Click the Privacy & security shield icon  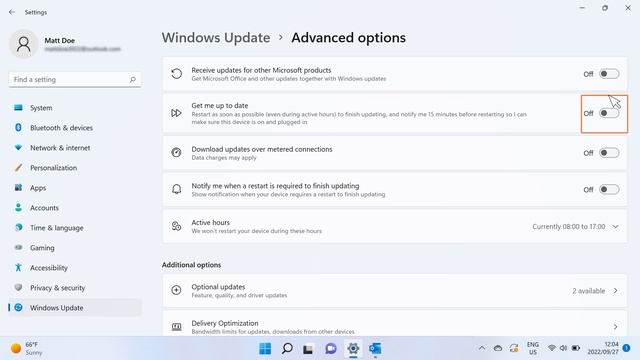coord(18,287)
